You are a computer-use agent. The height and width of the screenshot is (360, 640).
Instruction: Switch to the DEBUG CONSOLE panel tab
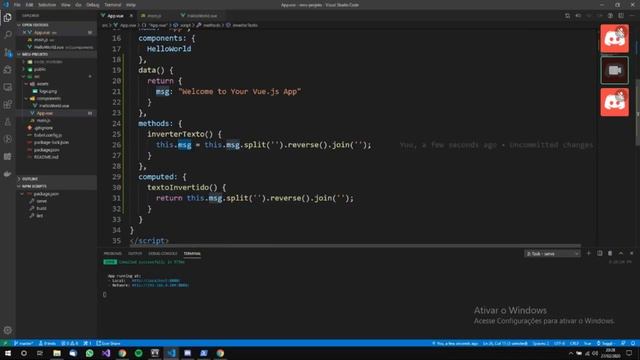162,253
